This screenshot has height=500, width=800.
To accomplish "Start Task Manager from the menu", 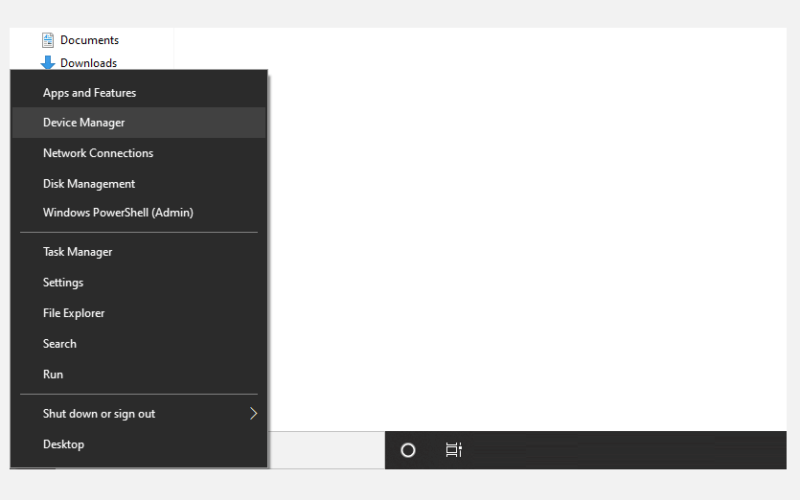I will [x=138, y=252].
